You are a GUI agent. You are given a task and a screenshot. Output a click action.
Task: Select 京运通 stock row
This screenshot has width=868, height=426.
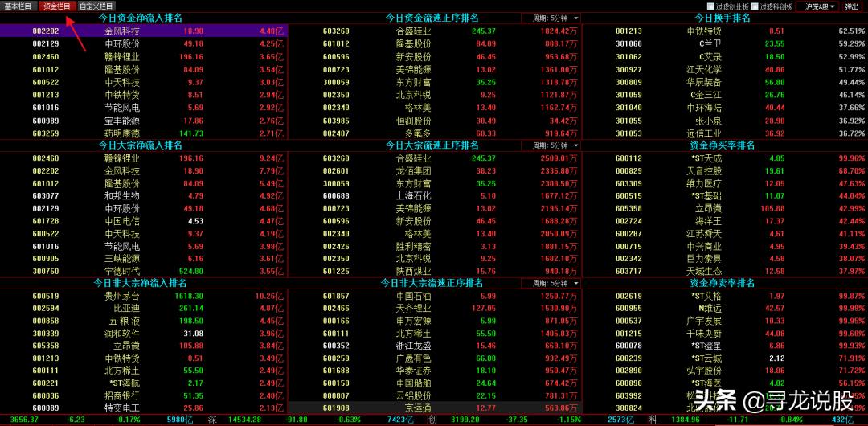(x=435, y=408)
